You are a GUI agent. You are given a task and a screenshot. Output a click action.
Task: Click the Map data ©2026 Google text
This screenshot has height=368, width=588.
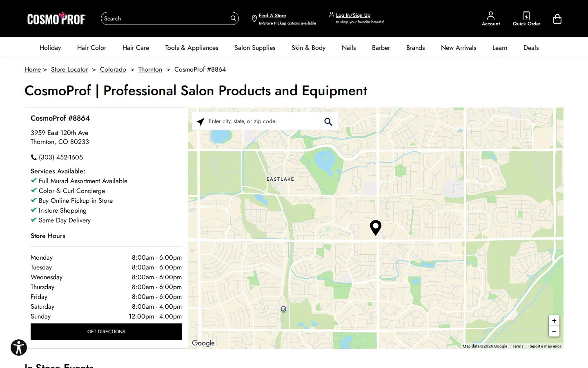485,346
